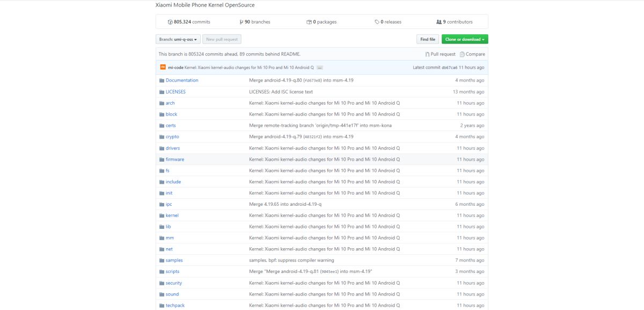Image resolution: width=644 pixels, height=310 pixels.
Task: Click the Compare link
Action: (475, 54)
